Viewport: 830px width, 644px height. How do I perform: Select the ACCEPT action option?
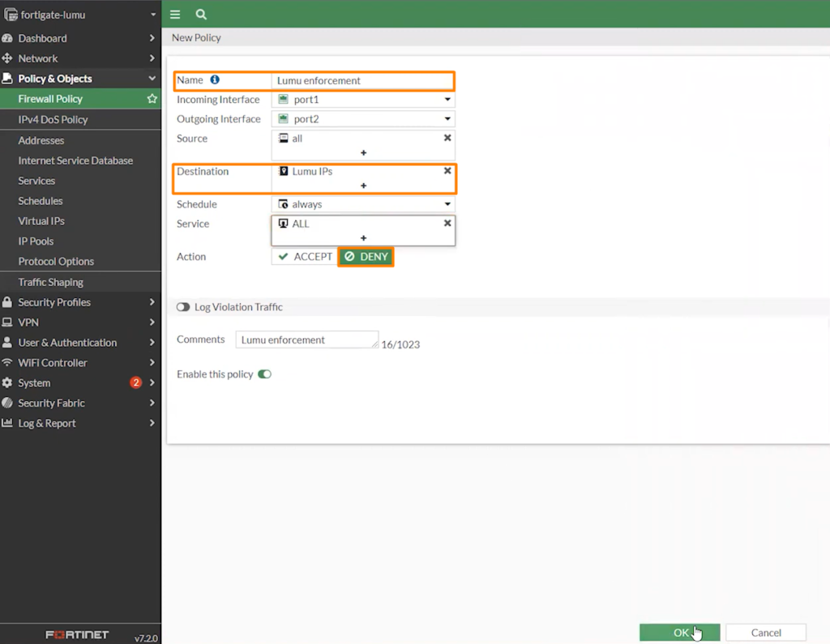(x=305, y=257)
